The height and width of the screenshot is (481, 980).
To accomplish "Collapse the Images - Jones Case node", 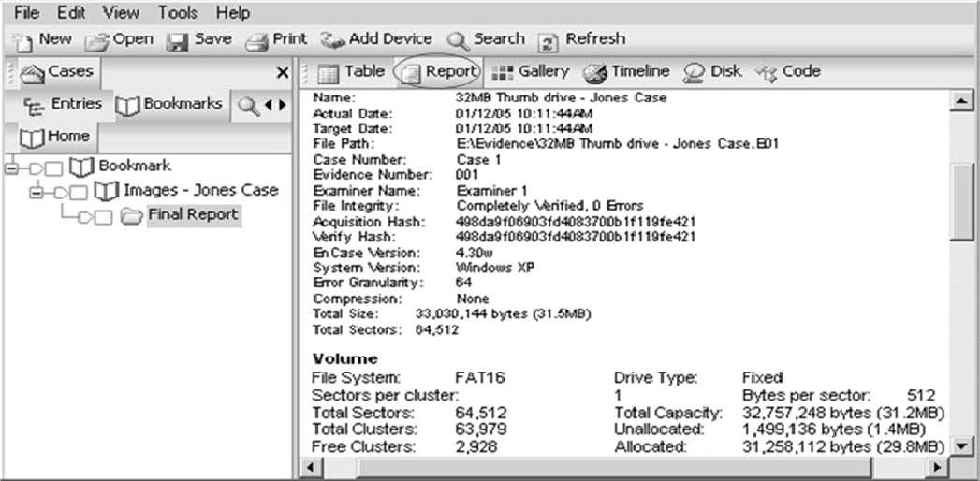I will click(37, 192).
